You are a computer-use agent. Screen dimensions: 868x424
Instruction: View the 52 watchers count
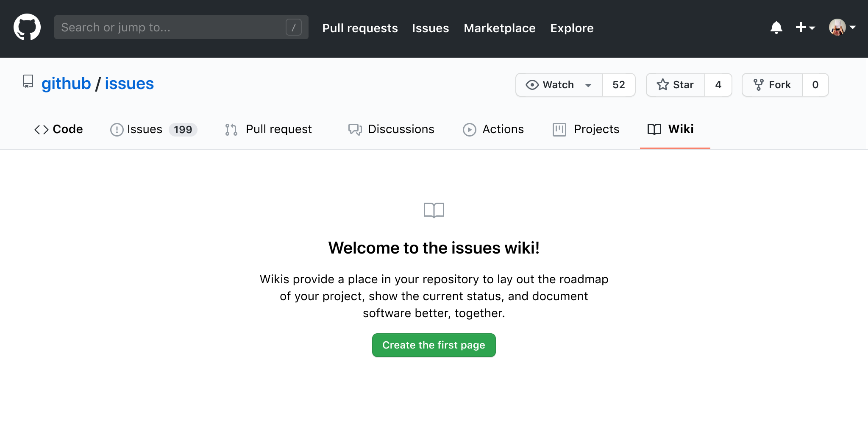click(619, 85)
